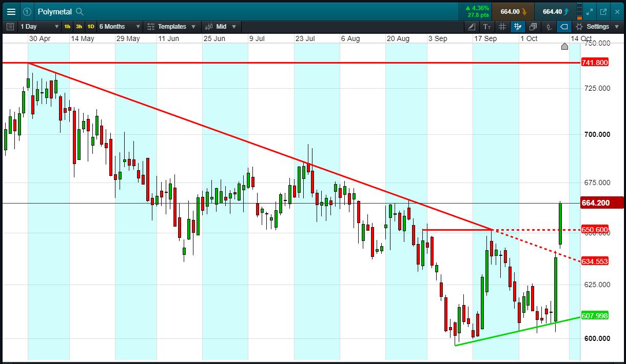This screenshot has width=626, height=364.
Task: Click the 9 Jul date label
Action: click(x=257, y=38)
